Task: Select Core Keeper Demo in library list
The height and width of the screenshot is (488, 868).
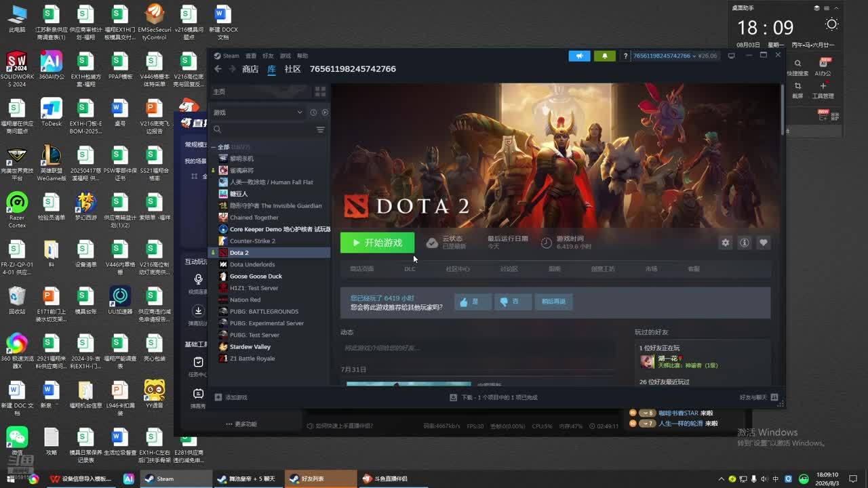Action: coord(271,229)
